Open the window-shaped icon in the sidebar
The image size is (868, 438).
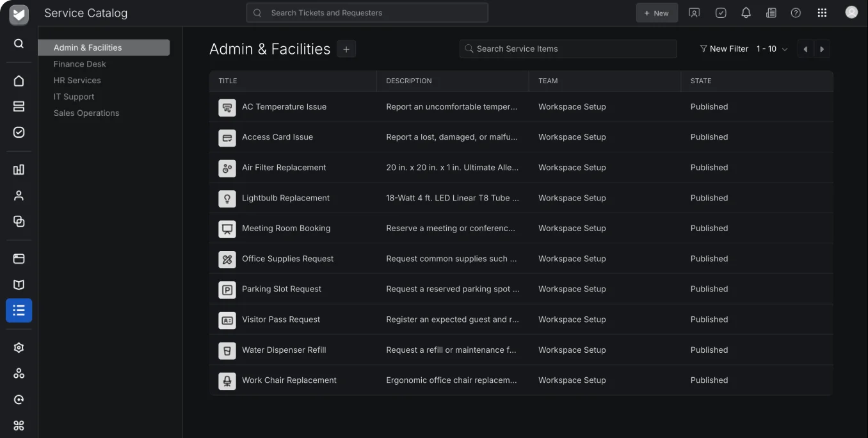coord(19,259)
